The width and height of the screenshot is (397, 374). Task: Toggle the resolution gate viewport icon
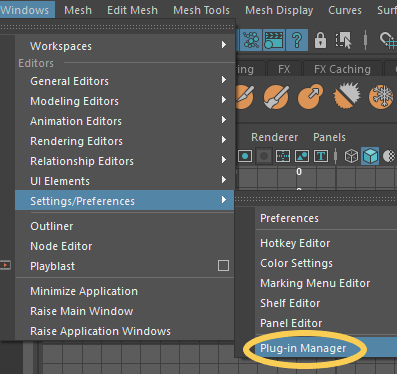[245, 156]
